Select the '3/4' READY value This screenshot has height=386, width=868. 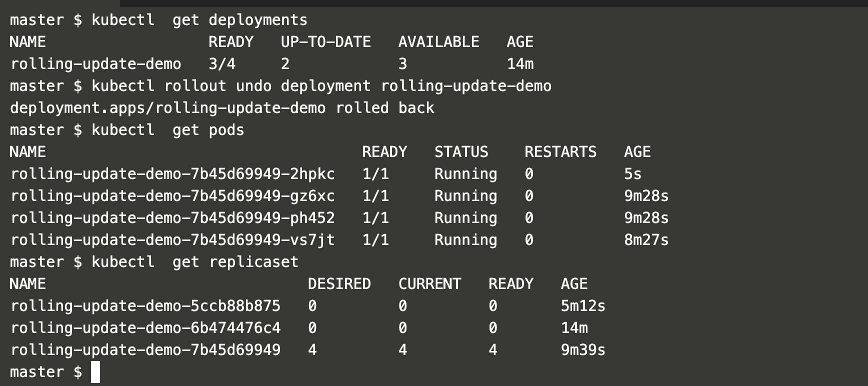(x=222, y=64)
